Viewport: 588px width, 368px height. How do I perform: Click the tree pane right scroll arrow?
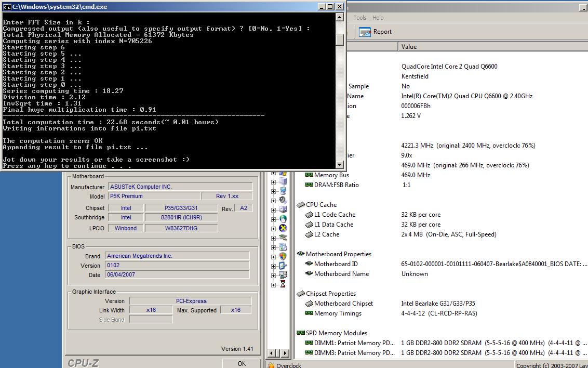(x=285, y=353)
